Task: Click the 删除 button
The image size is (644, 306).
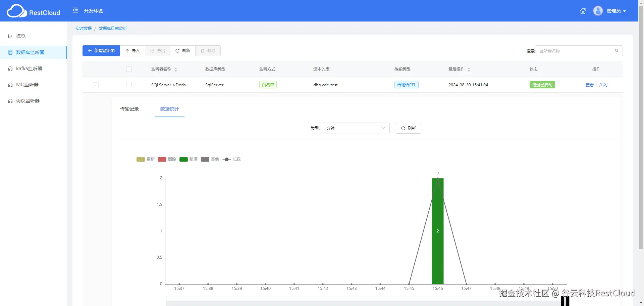Action: (x=208, y=51)
